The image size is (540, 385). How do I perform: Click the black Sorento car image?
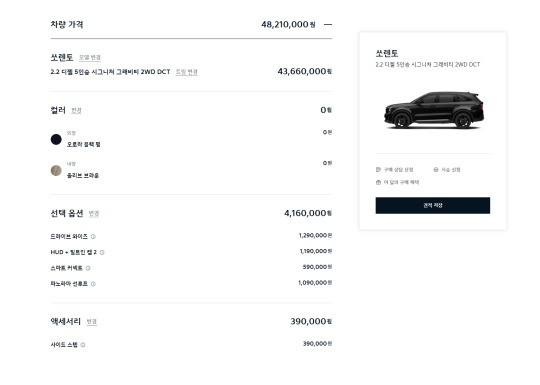tap(434, 110)
